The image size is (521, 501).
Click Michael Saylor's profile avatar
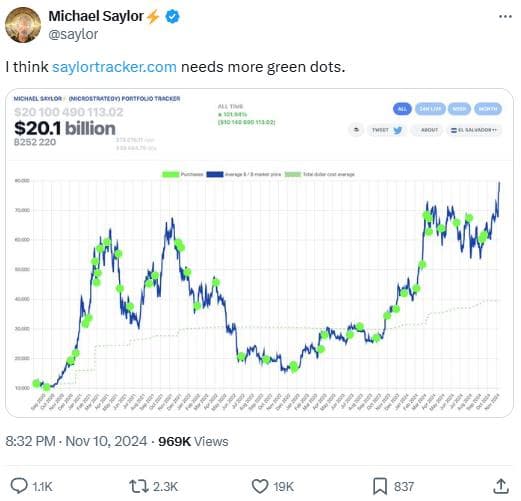coord(23,25)
